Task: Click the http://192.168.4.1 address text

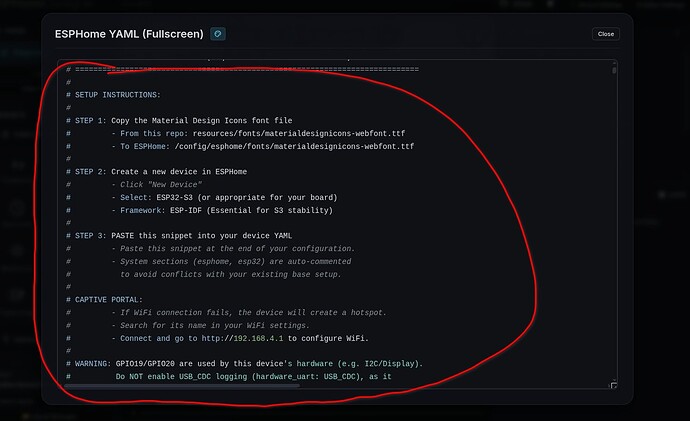Action: click(242, 338)
